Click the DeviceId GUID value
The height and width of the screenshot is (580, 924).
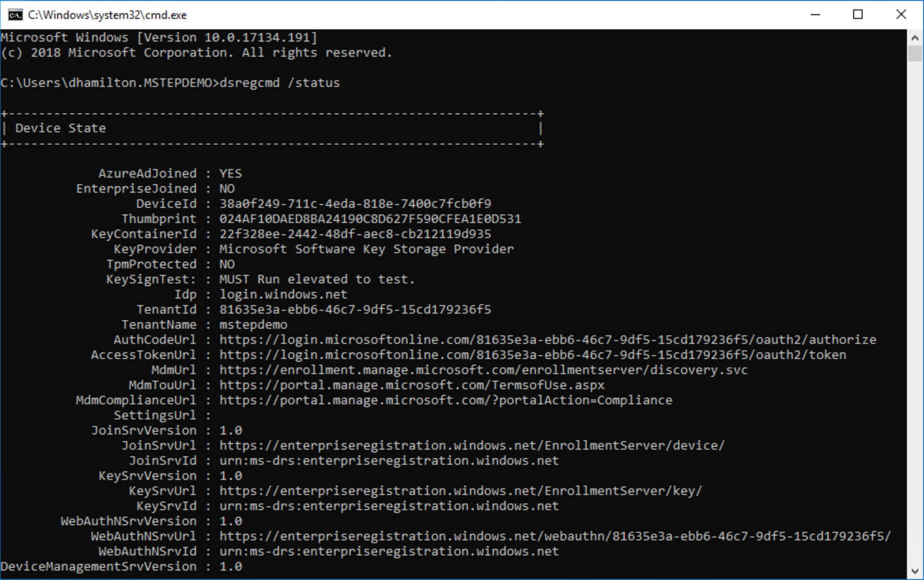(355, 204)
